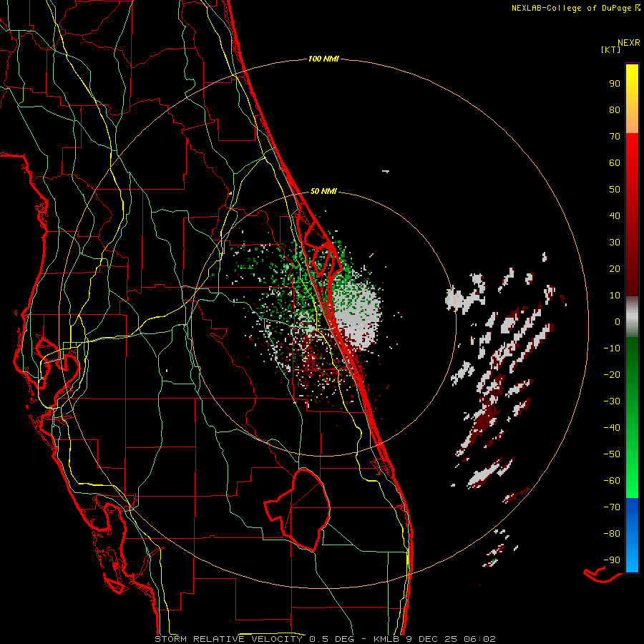Click the -50 value on velocity scale
Viewport: 644px width, 644px height.
[x=612, y=454]
